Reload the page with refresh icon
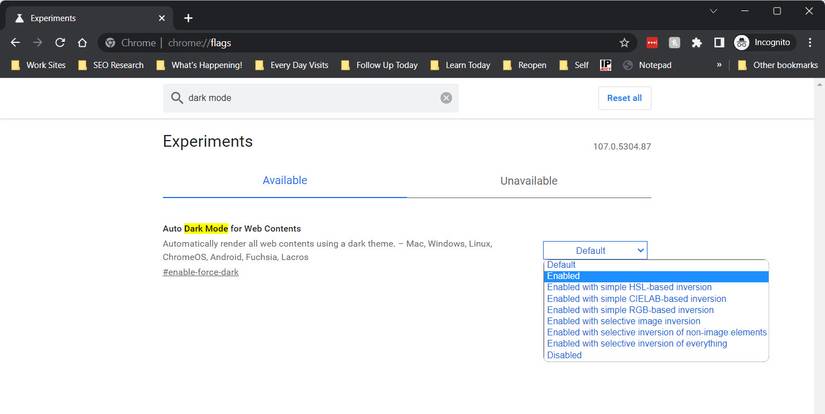Image resolution: width=825 pixels, height=414 pixels. click(60, 43)
